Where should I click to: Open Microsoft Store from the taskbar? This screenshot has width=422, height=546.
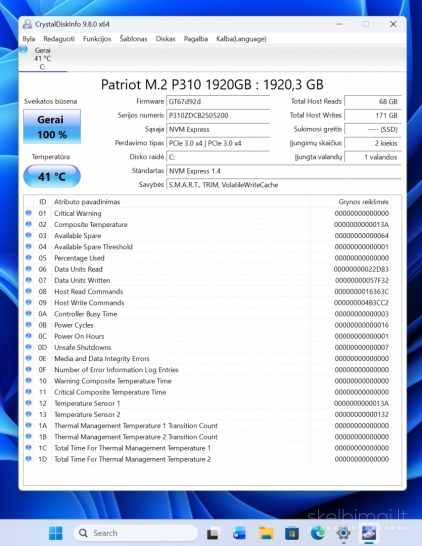292,533
